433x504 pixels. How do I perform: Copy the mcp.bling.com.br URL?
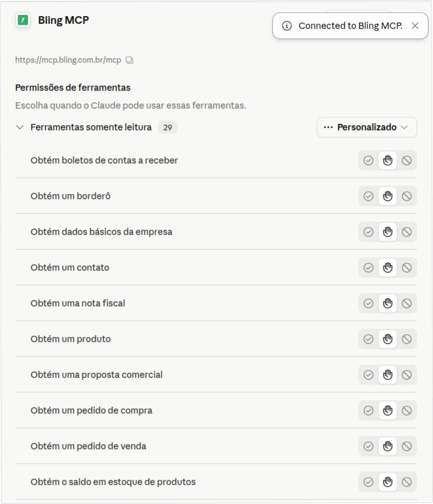point(129,60)
